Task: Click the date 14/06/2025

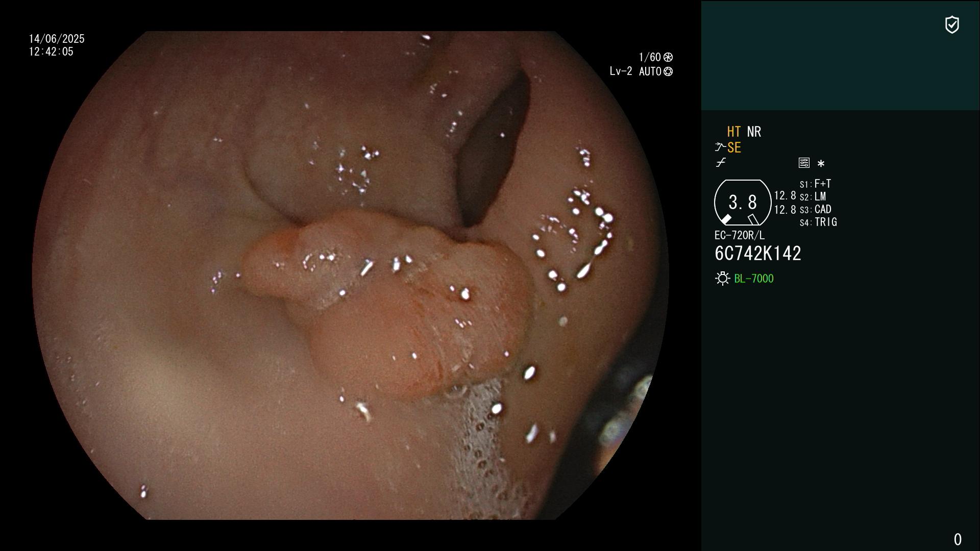Action: (x=57, y=39)
